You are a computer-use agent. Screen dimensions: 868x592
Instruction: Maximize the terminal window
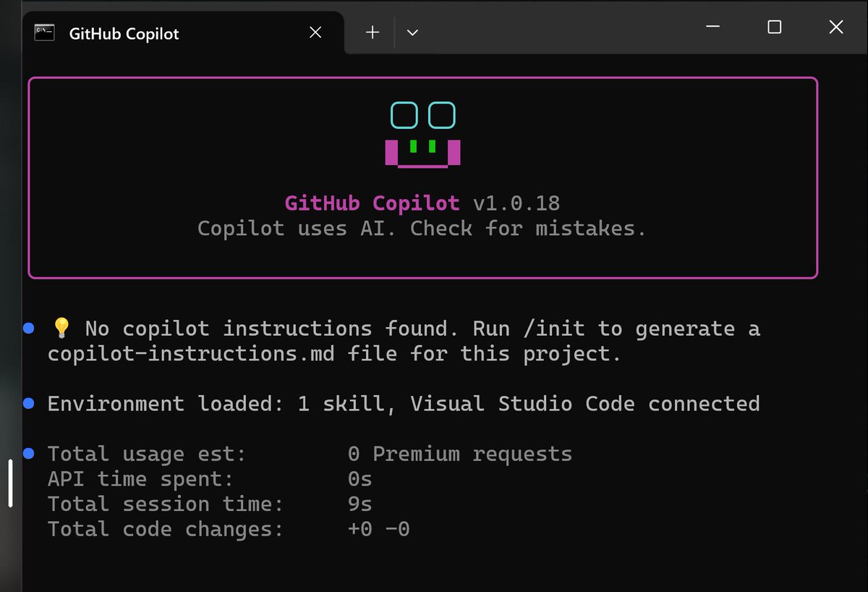[774, 27]
